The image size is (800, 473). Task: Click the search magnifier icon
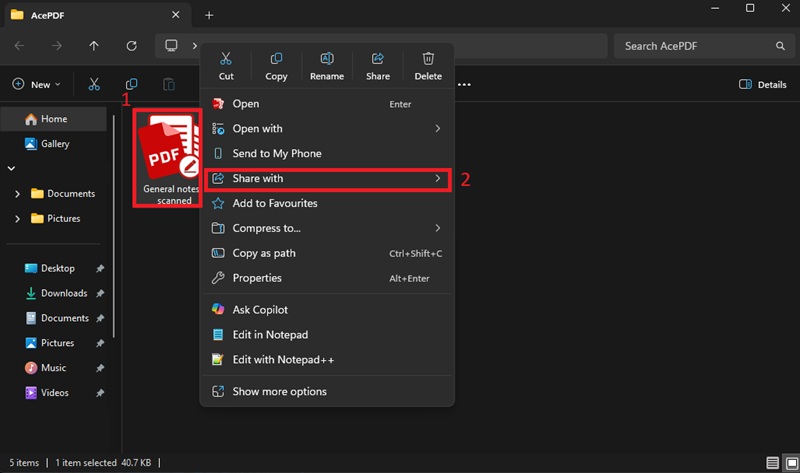tap(780, 46)
